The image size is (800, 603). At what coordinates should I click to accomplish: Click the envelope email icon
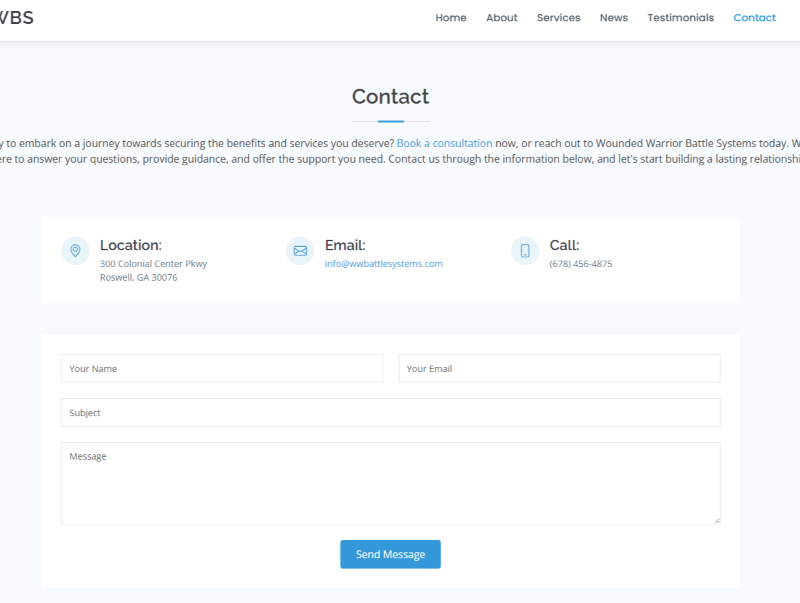click(x=300, y=251)
